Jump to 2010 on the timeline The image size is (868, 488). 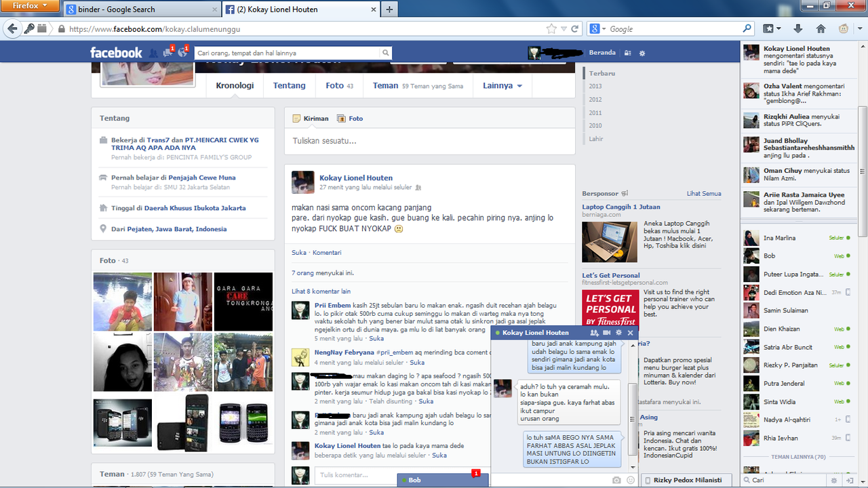[595, 125]
